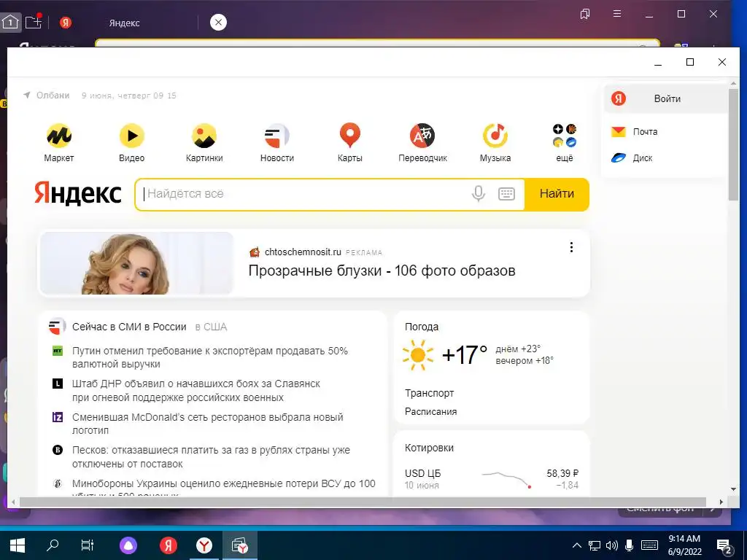Open Почта mail link

635,132
